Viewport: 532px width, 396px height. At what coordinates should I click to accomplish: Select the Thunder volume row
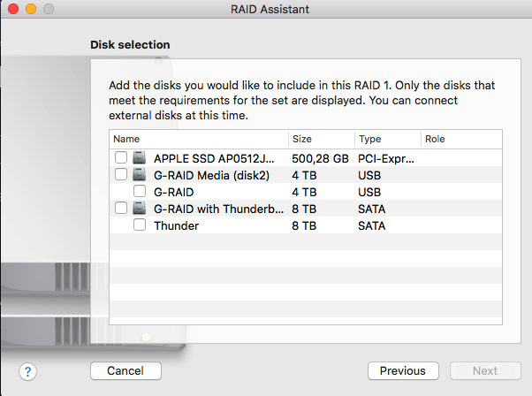[306, 225]
